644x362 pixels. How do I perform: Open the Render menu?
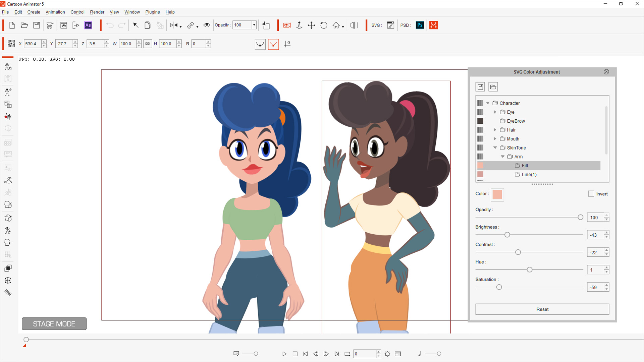97,12
